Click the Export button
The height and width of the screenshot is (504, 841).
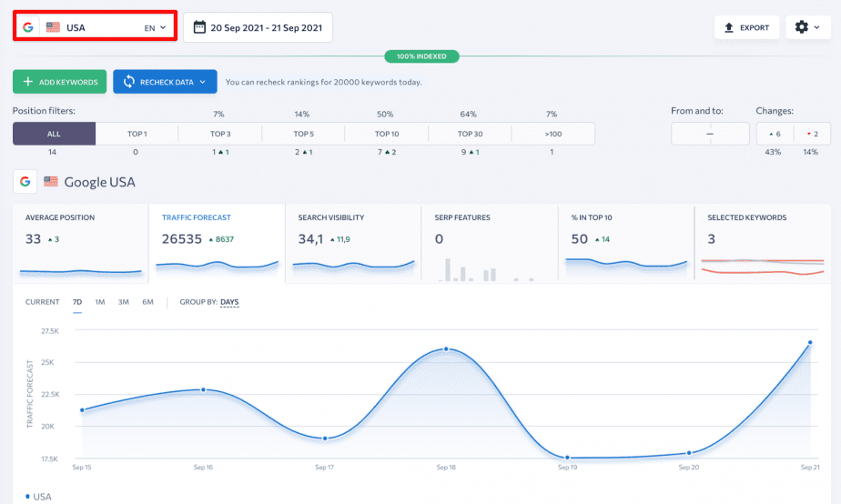coord(746,27)
